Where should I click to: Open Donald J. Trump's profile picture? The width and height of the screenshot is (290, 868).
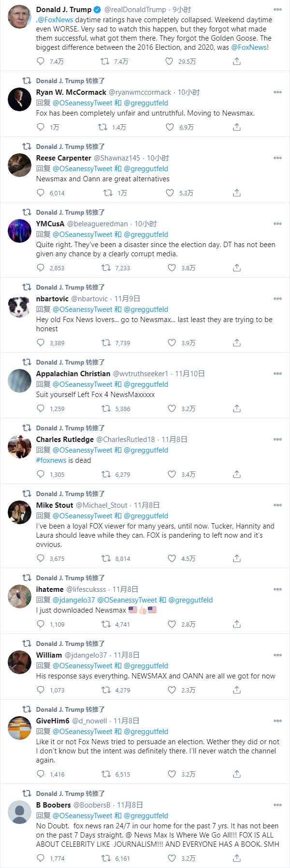point(20,17)
